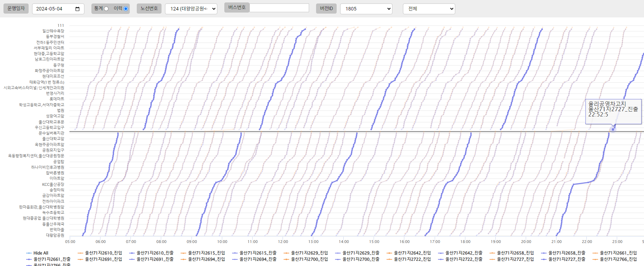Select the 통계 radio button
This screenshot has width=644, height=266.
pyautogui.click(x=106, y=9)
